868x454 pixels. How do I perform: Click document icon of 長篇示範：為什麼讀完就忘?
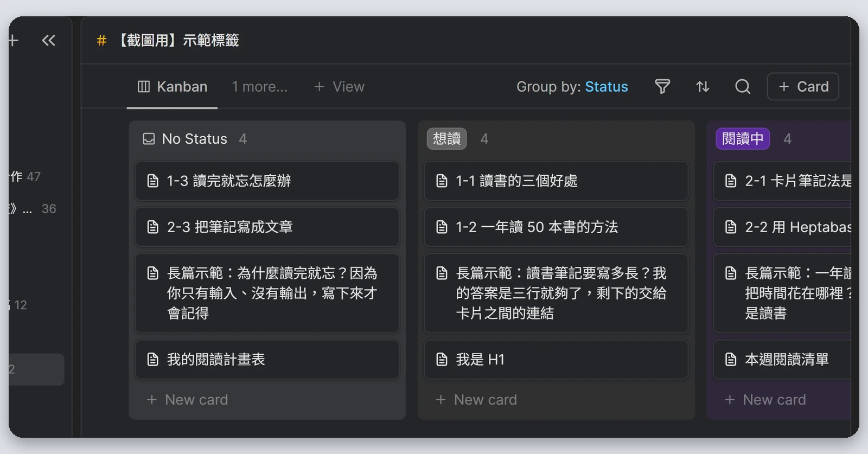point(153,273)
